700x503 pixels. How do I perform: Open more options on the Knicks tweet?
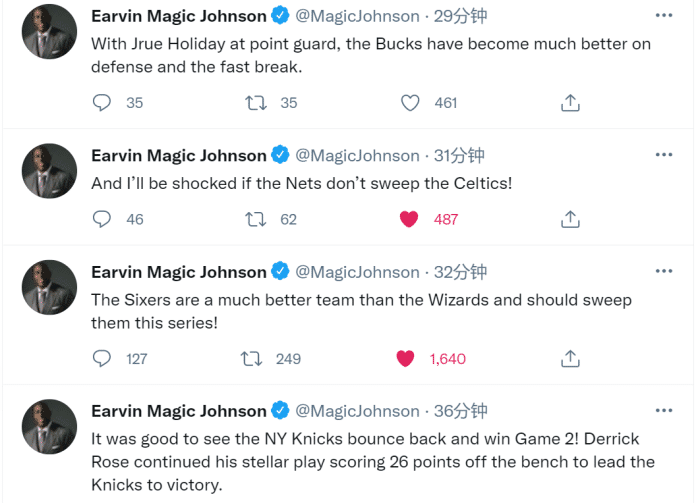(664, 410)
